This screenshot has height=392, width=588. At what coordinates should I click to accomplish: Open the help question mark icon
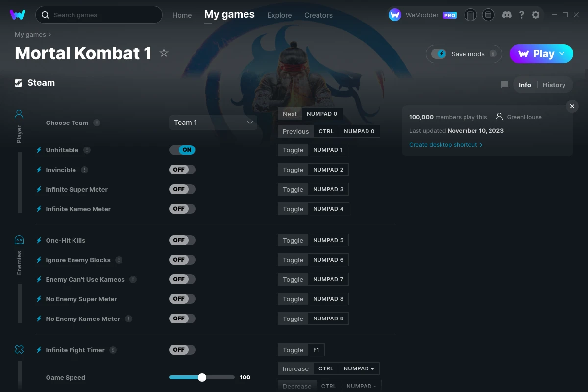[x=522, y=15]
